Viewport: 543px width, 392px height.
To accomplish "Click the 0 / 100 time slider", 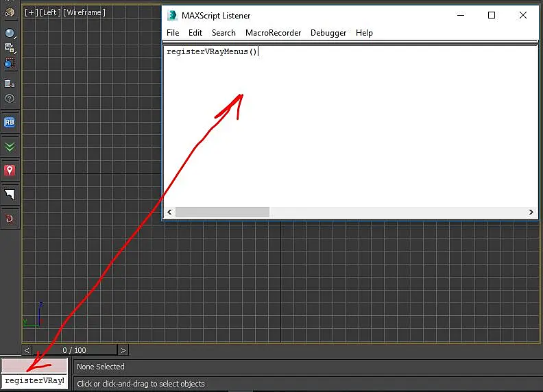I will (x=75, y=350).
